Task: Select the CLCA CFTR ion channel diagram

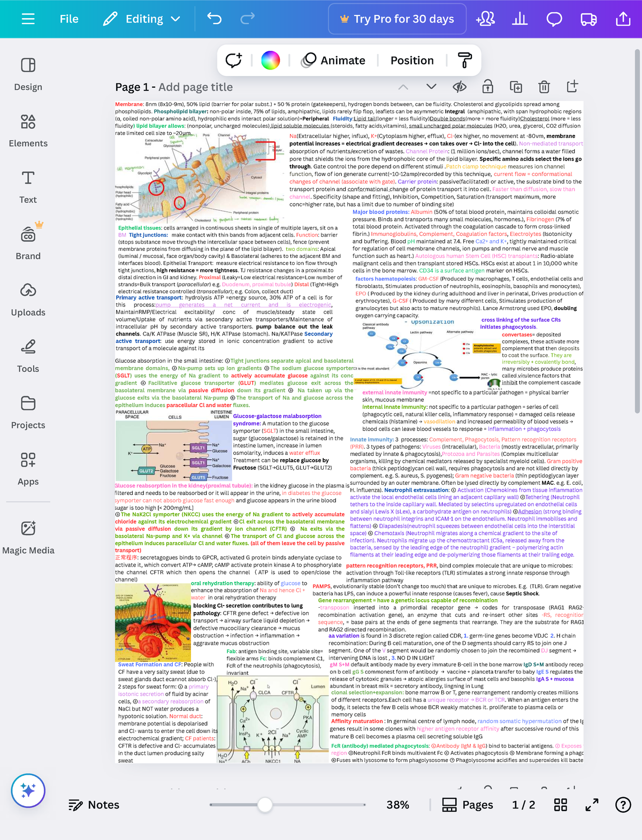Action: (x=272, y=720)
